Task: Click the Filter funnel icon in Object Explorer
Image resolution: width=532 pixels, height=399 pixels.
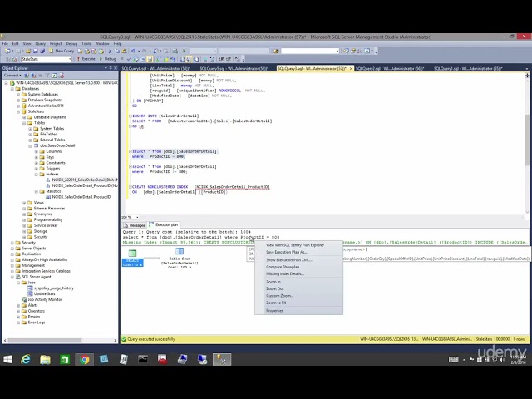Action: tap(47, 76)
